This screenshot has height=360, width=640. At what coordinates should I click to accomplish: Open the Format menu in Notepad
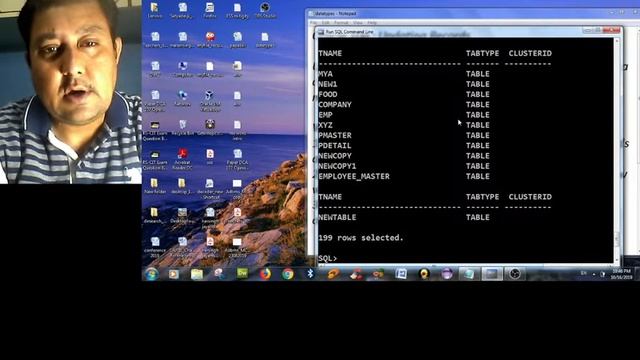[x=341, y=23]
